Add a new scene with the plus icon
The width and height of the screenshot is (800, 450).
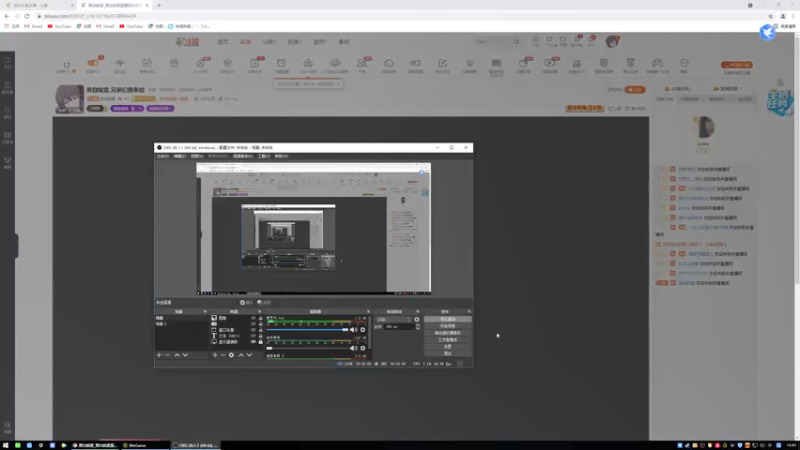click(x=159, y=355)
